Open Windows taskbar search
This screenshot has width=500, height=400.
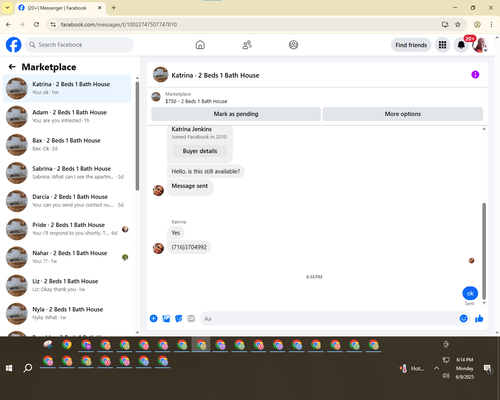coord(28,368)
